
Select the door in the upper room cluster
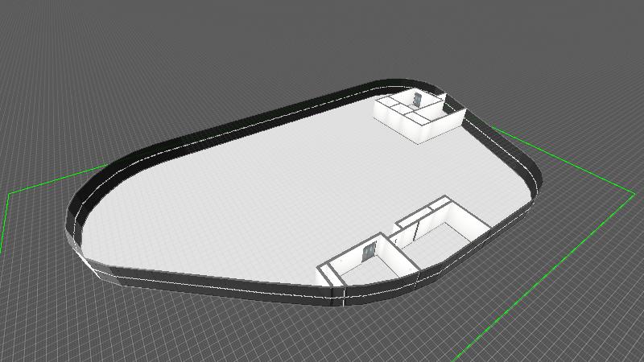416,100
